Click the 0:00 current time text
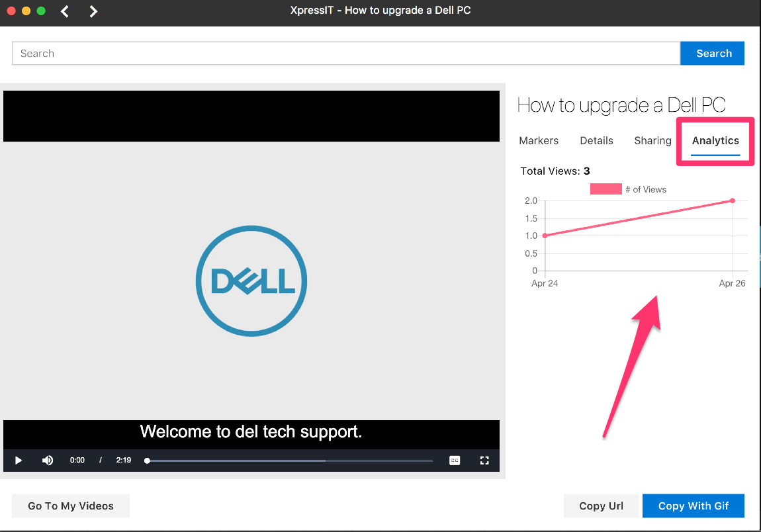Viewport: 761px width, 532px height. pos(77,460)
